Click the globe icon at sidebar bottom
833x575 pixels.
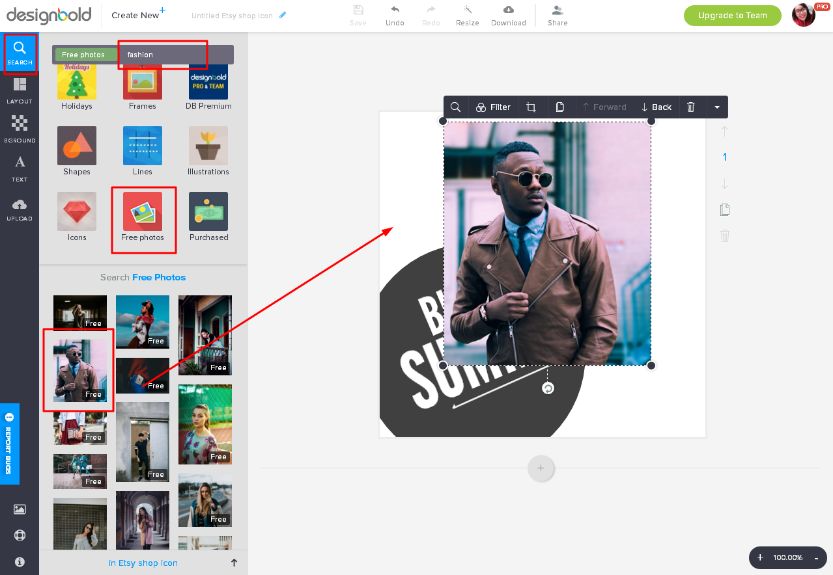coord(20,535)
